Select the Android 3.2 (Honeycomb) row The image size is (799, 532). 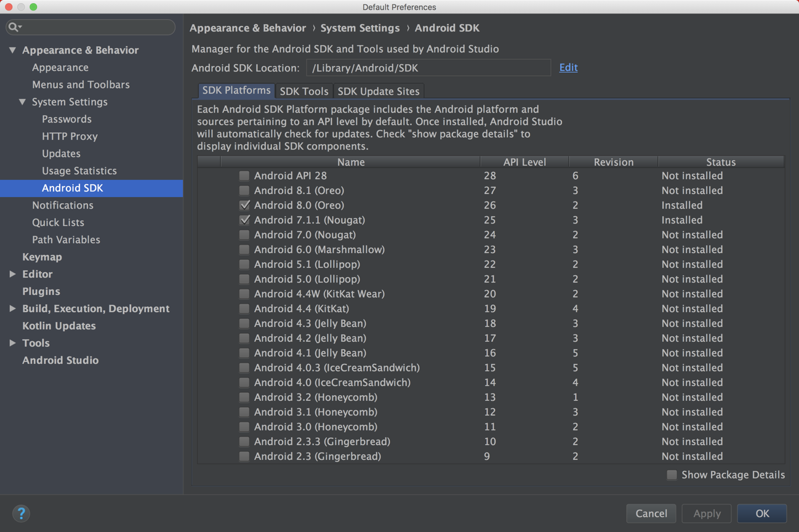491,397
